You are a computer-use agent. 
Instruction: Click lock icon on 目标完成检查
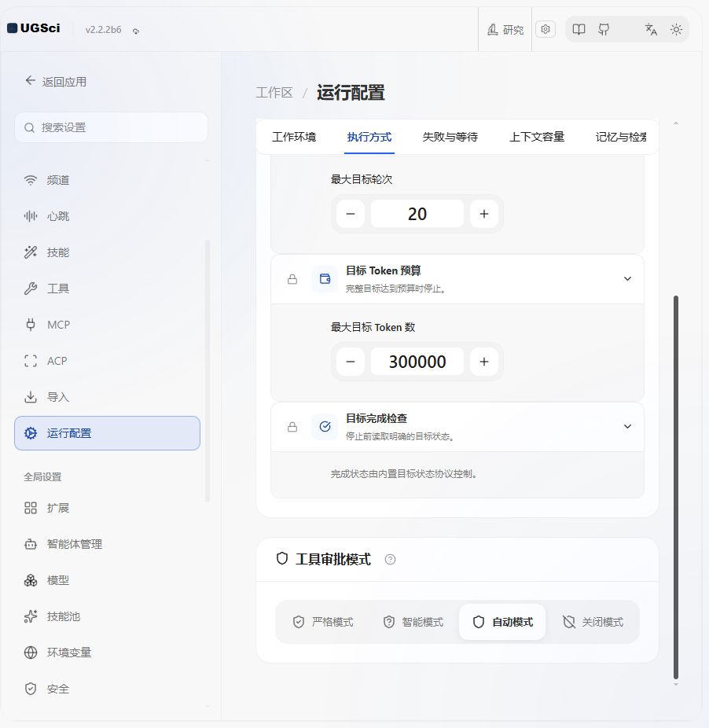coord(292,427)
